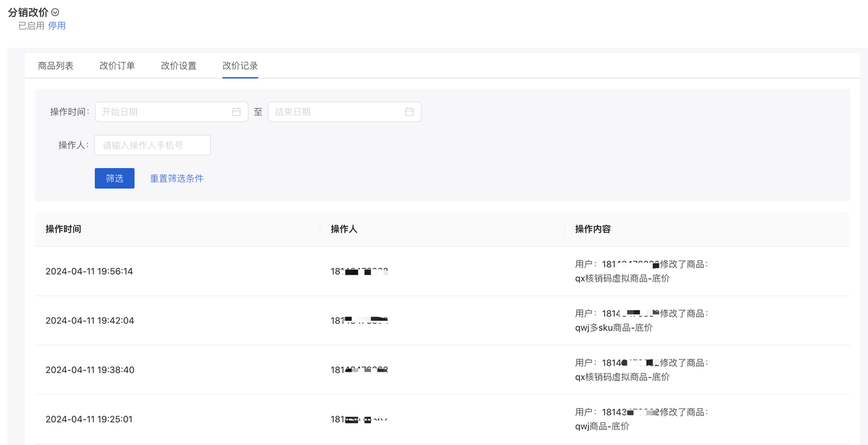
Task: Click operation content in the 19:56:14 row
Action: click(642, 271)
